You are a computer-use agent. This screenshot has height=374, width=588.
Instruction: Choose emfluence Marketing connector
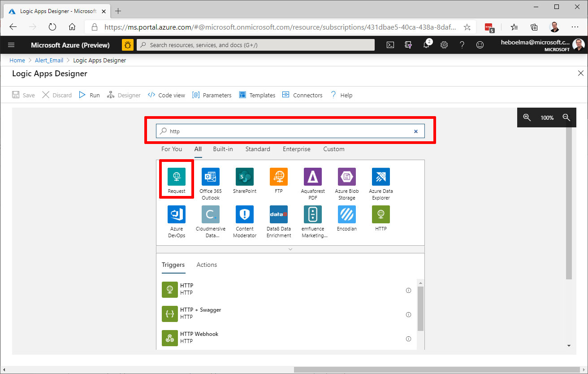click(313, 214)
